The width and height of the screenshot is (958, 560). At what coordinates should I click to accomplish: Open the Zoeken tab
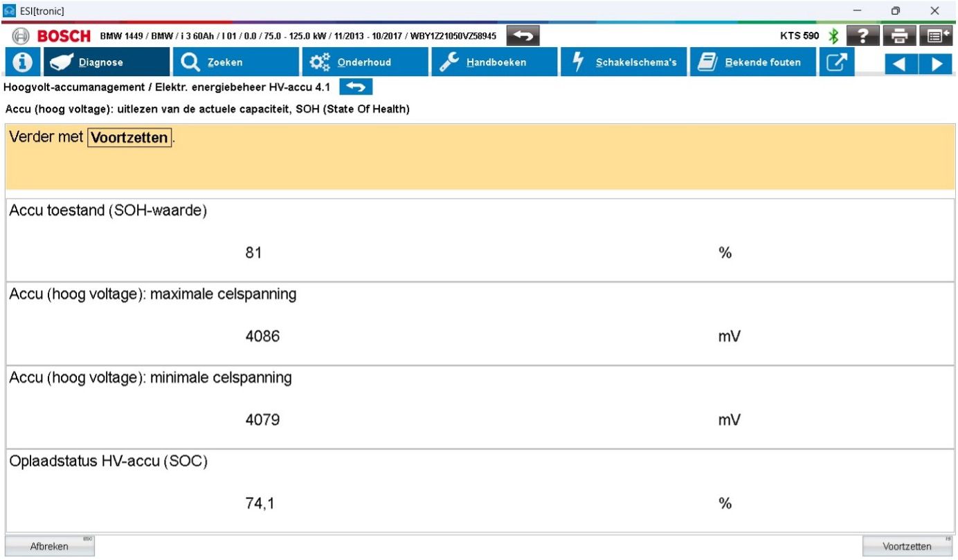coord(235,62)
